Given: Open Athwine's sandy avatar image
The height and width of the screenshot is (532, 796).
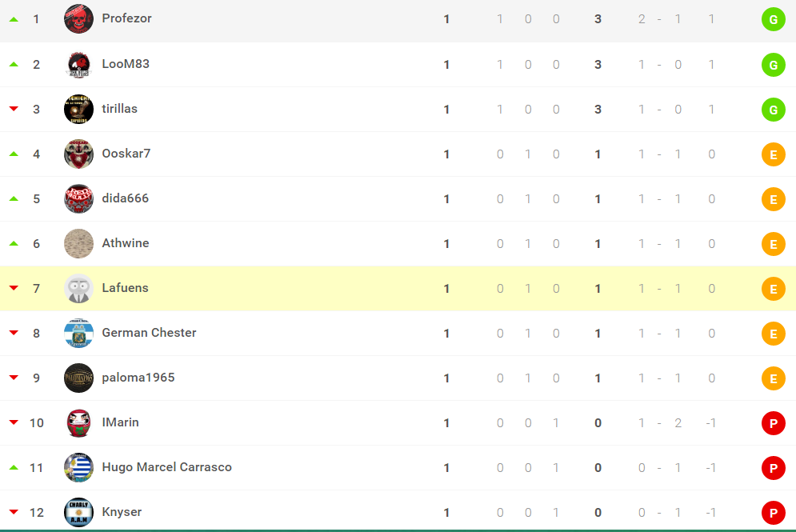Looking at the screenshot, I should (x=78, y=243).
